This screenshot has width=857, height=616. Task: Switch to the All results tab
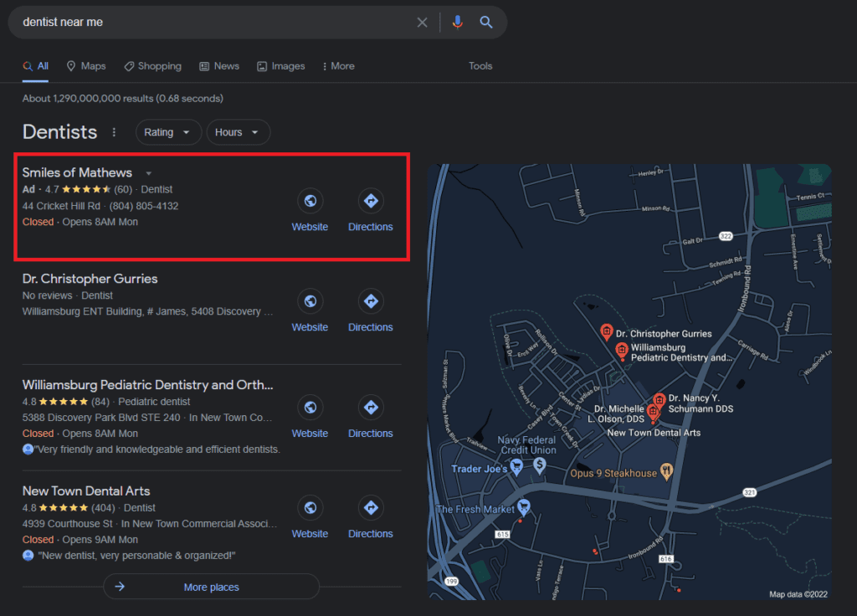(x=35, y=66)
